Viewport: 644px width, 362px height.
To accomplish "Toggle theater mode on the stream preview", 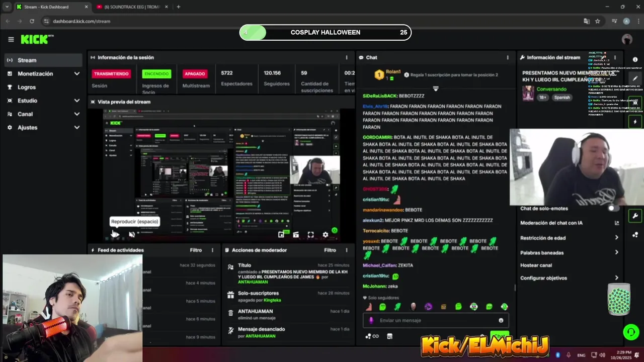I will (296, 234).
